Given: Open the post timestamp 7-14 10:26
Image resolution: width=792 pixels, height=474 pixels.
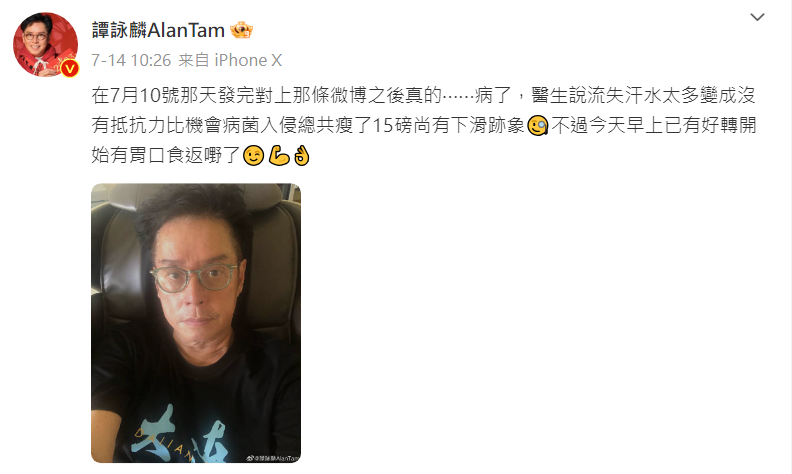Looking at the screenshot, I should [x=131, y=60].
